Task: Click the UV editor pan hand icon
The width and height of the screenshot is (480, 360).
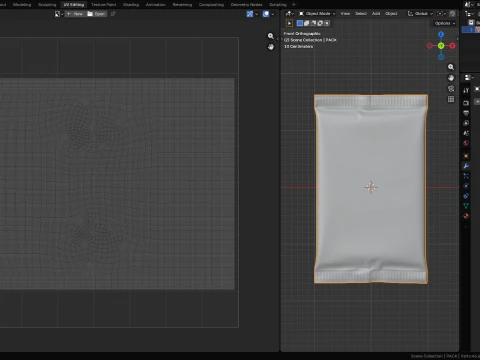Action: point(271,47)
